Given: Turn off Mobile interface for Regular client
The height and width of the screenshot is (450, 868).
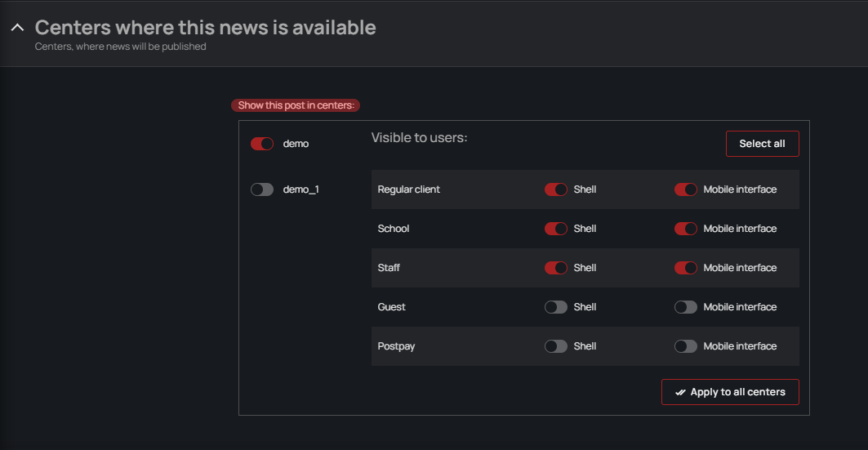Looking at the screenshot, I should click(x=686, y=189).
